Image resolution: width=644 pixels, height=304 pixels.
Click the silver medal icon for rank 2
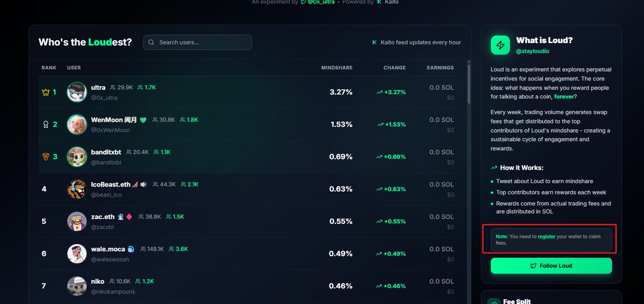(x=46, y=125)
